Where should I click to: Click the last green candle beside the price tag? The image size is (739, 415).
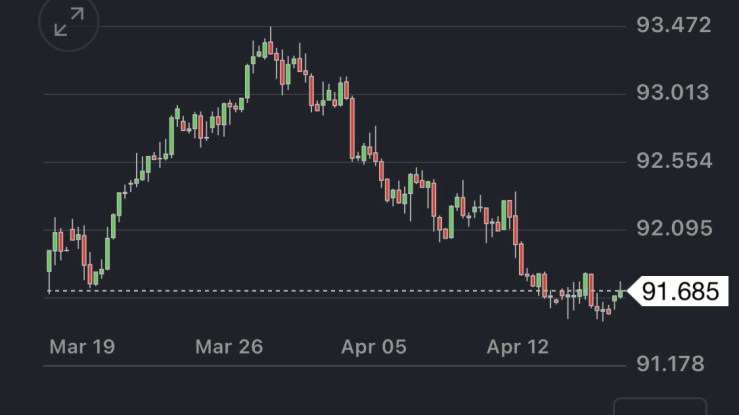(622, 291)
